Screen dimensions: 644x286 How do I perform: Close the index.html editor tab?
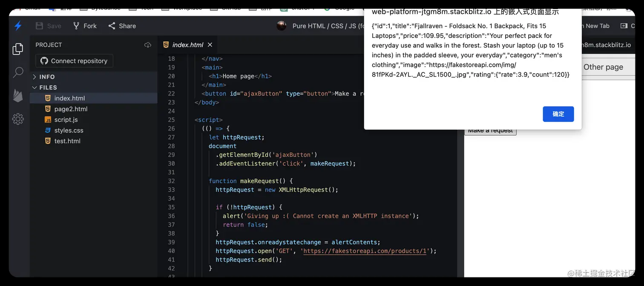[x=210, y=44]
